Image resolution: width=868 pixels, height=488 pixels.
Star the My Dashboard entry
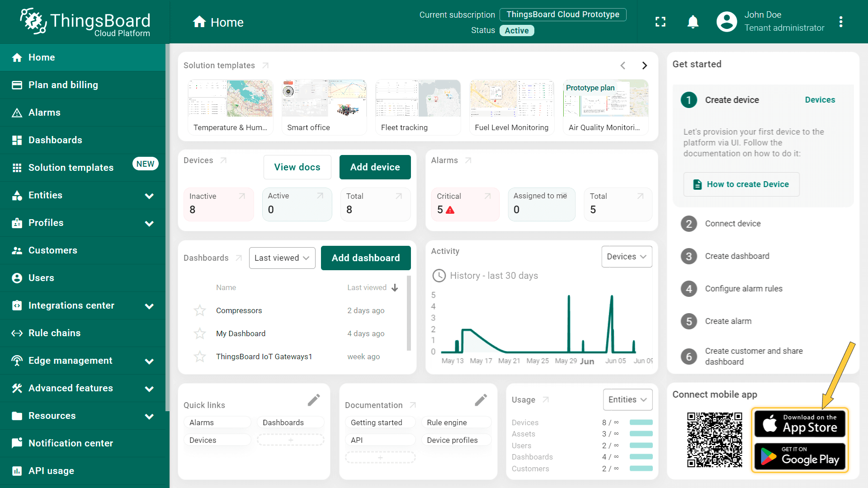[x=200, y=333]
